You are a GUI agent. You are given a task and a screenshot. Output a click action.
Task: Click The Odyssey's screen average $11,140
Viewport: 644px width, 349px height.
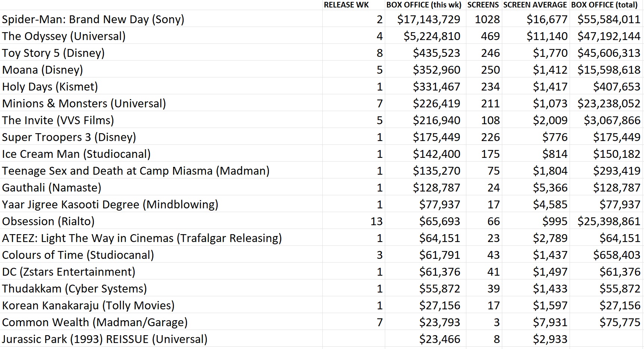(x=547, y=36)
